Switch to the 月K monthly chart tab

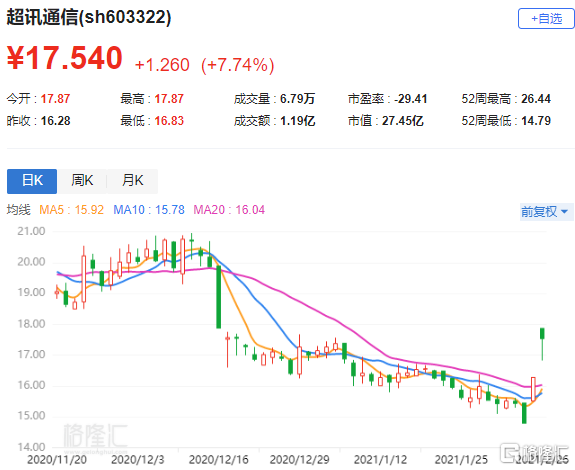pyautogui.click(x=133, y=181)
